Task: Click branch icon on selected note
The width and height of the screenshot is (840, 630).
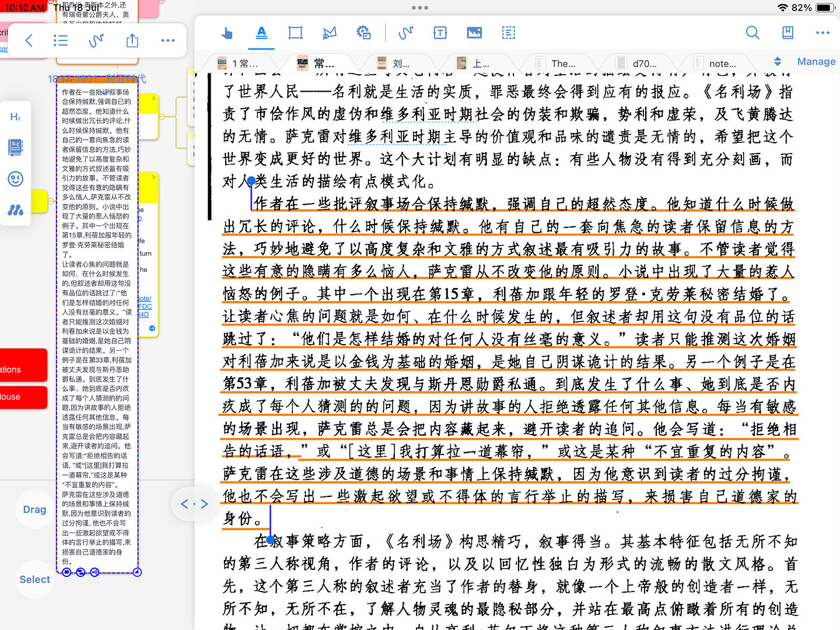Action: tap(94, 572)
